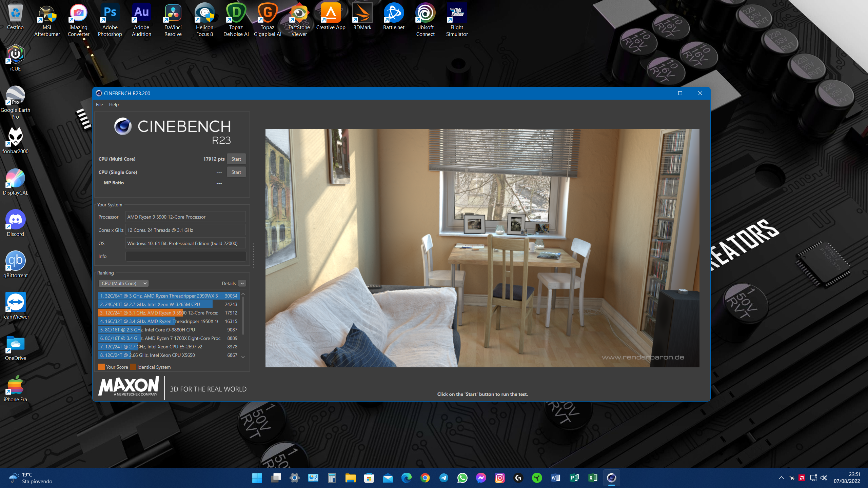Open the Windows Start menu
Screen dimensions: 868x488
(257, 478)
